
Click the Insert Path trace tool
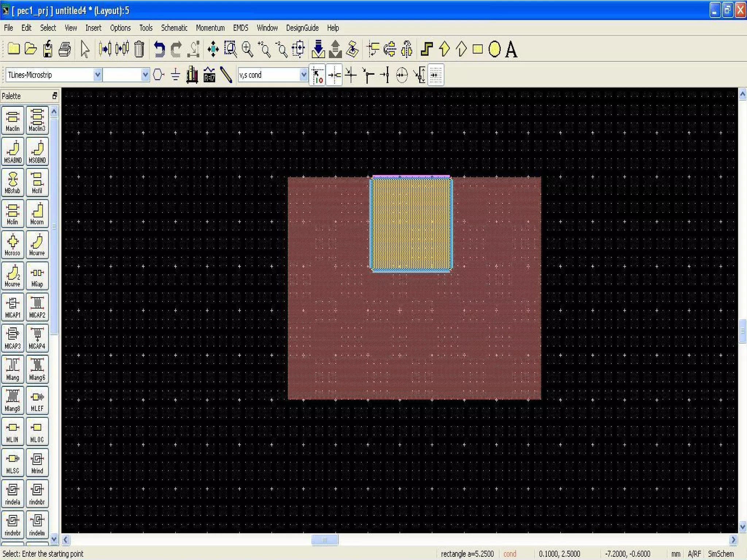pos(426,49)
